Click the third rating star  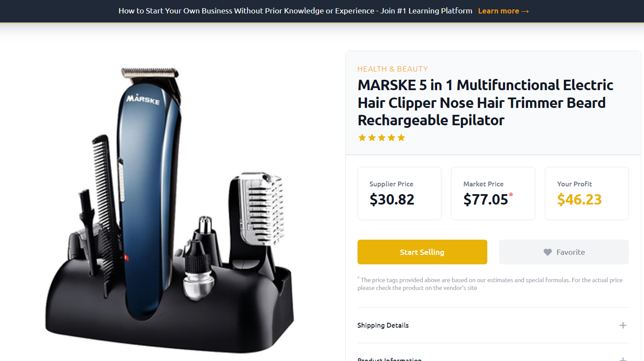tap(382, 138)
